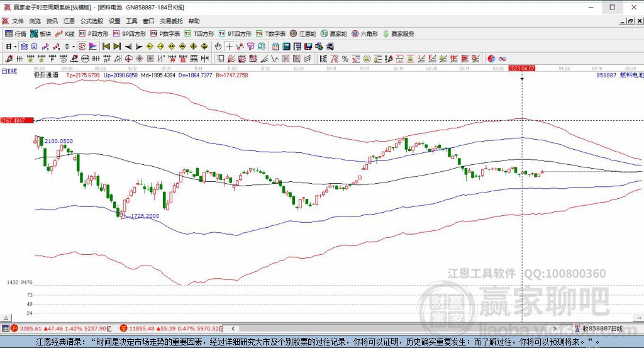Expand indicator pane with up triangle

6,318
